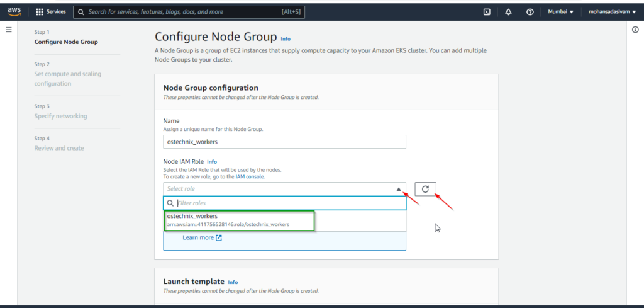Screen dimensions: 644x308
Task: Select the Specify networking step
Action: (61, 116)
